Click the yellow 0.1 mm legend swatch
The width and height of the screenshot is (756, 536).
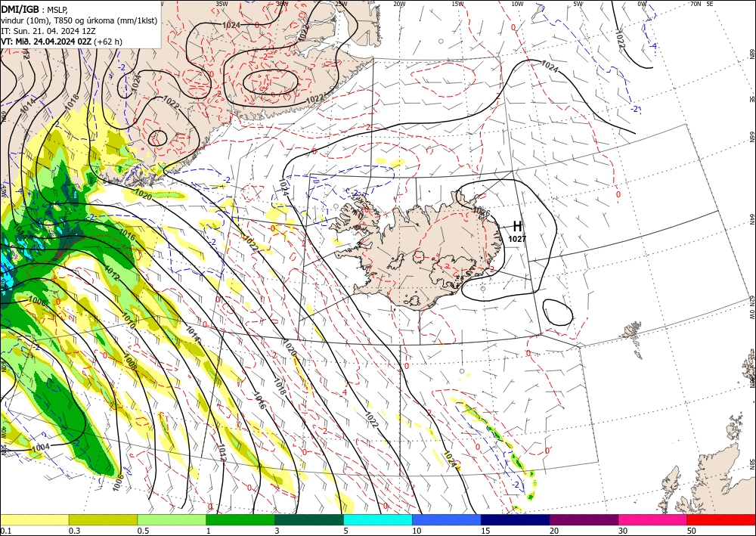tap(34, 519)
